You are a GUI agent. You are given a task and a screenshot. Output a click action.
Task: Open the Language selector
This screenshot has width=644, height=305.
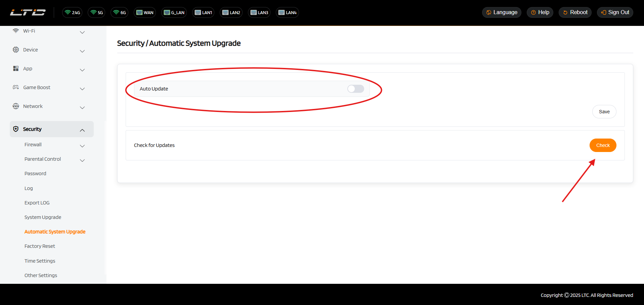(x=502, y=12)
